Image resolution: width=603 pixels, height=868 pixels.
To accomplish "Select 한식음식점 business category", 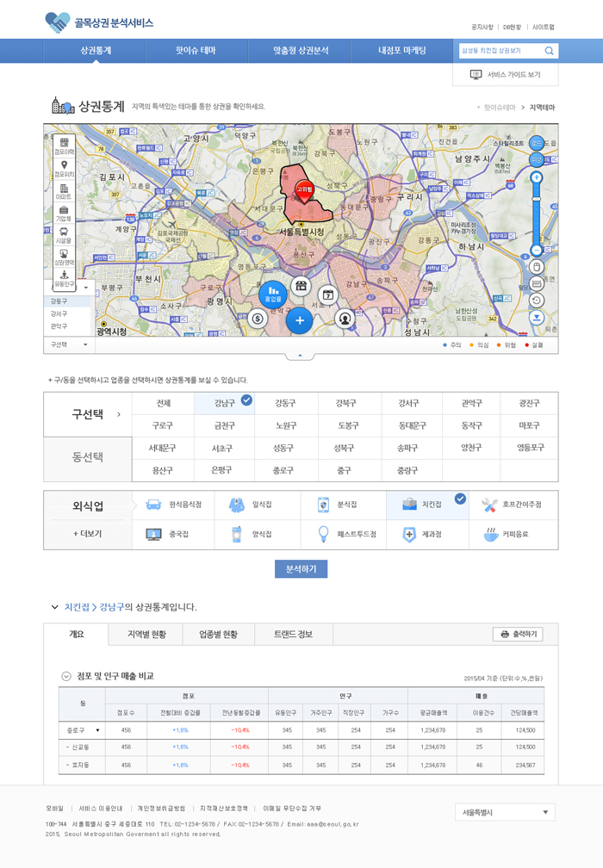I will pos(174,504).
